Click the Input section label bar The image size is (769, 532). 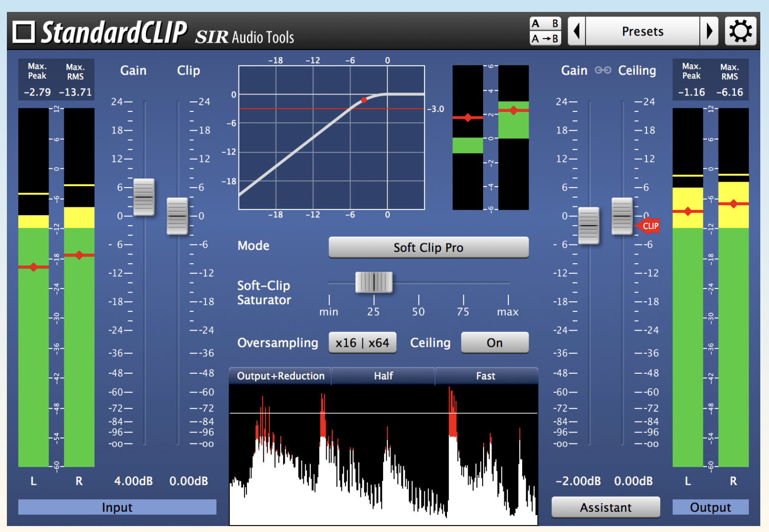click(x=117, y=507)
